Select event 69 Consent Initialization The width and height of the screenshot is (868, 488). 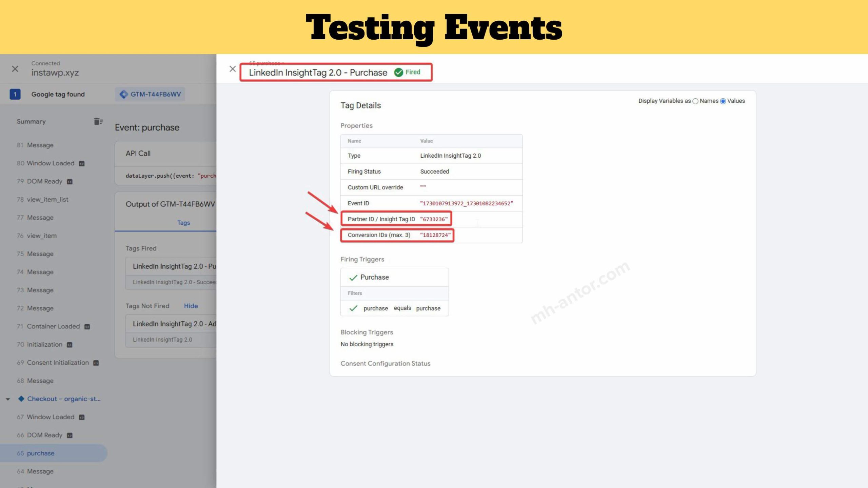(x=53, y=363)
